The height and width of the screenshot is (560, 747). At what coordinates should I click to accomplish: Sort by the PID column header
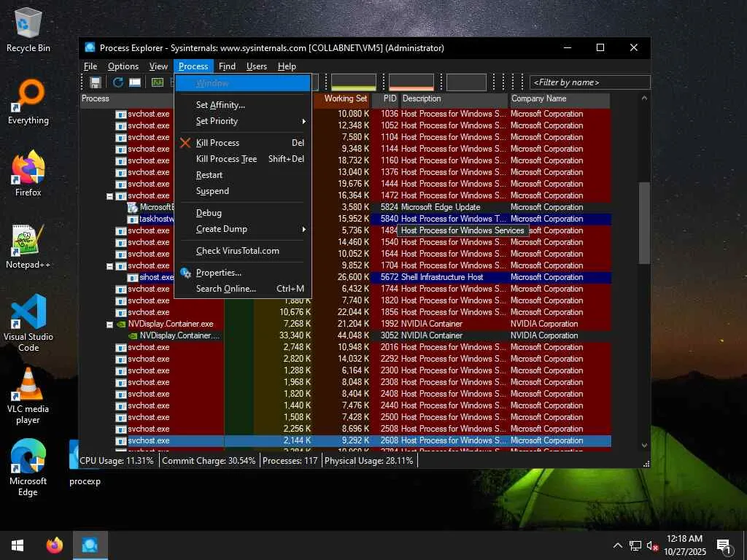385,98
